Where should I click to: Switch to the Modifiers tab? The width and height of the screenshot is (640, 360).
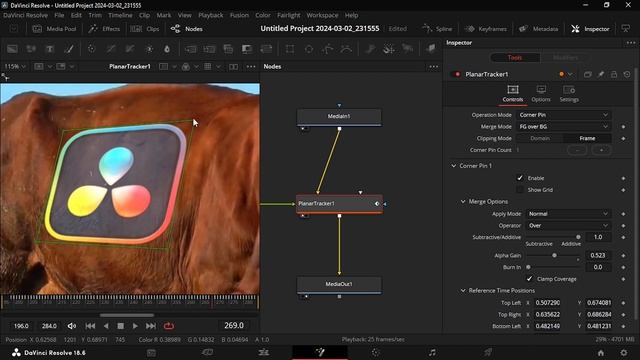(565, 58)
